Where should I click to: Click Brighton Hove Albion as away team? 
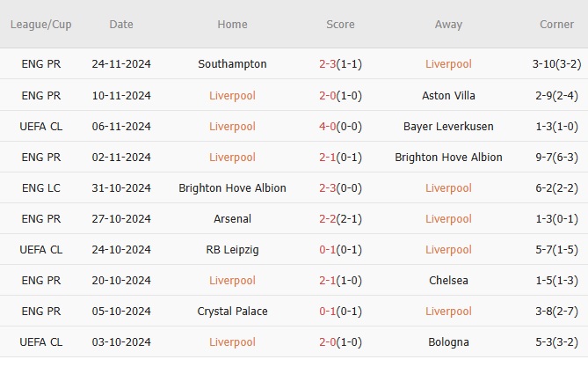tap(448, 157)
